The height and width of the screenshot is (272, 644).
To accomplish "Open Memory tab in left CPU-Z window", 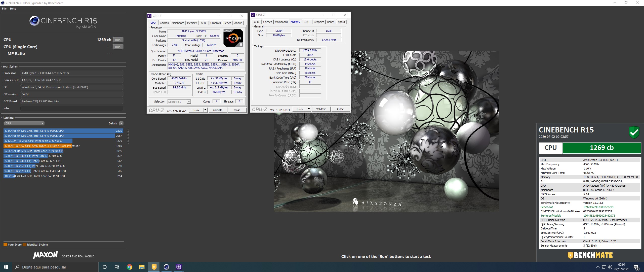I will click(192, 23).
